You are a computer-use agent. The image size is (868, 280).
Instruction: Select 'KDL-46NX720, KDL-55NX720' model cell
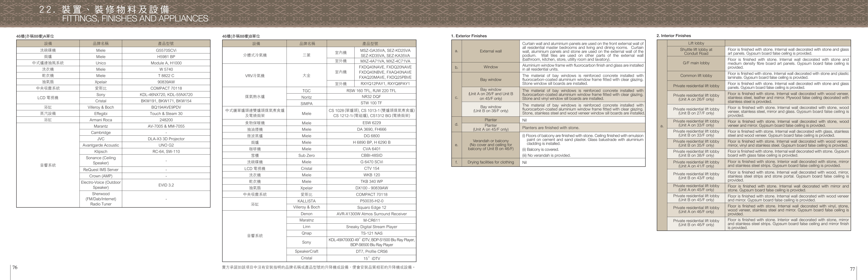tap(166, 95)
